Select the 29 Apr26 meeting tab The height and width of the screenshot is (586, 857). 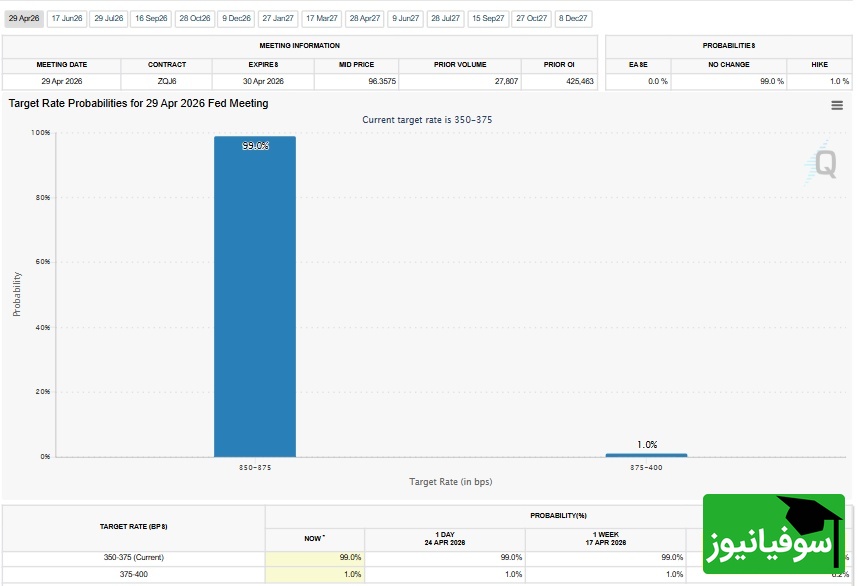coord(23,18)
